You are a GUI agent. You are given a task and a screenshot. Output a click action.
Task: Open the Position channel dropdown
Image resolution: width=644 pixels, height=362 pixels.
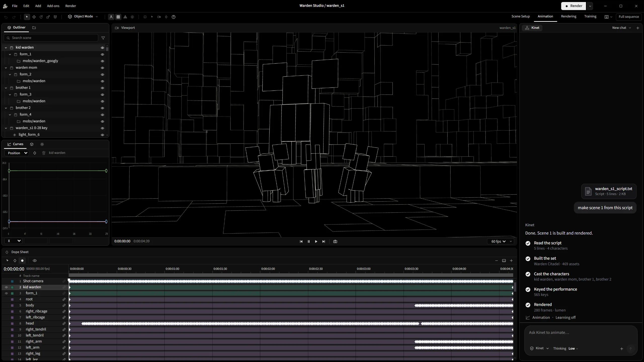click(x=17, y=153)
